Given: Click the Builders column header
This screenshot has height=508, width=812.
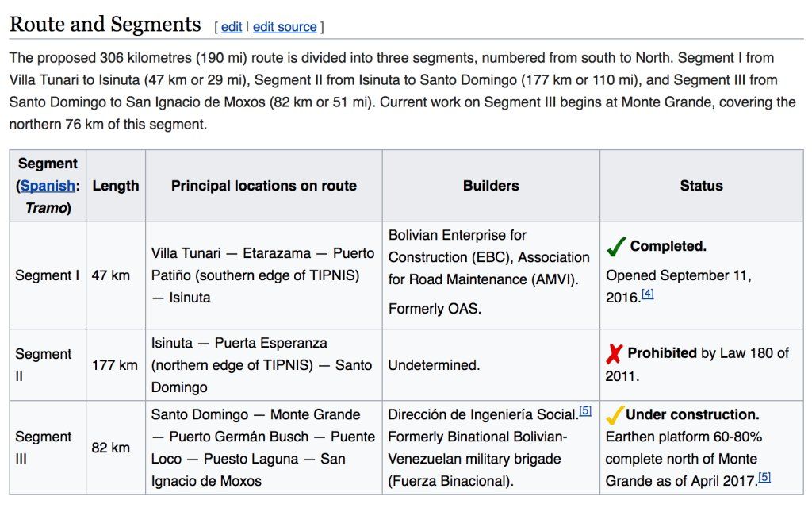Looking at the screenshot, I should tap(491, 186).
